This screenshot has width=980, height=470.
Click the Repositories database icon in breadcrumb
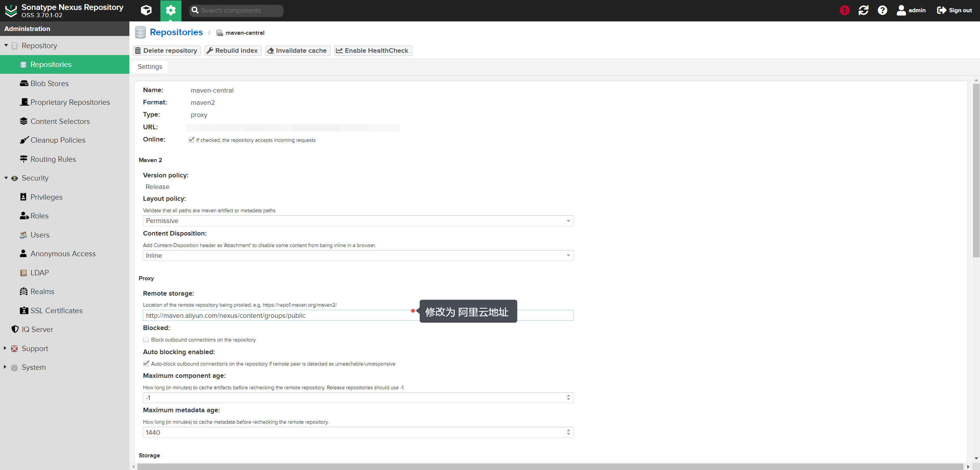coord(140,33)
